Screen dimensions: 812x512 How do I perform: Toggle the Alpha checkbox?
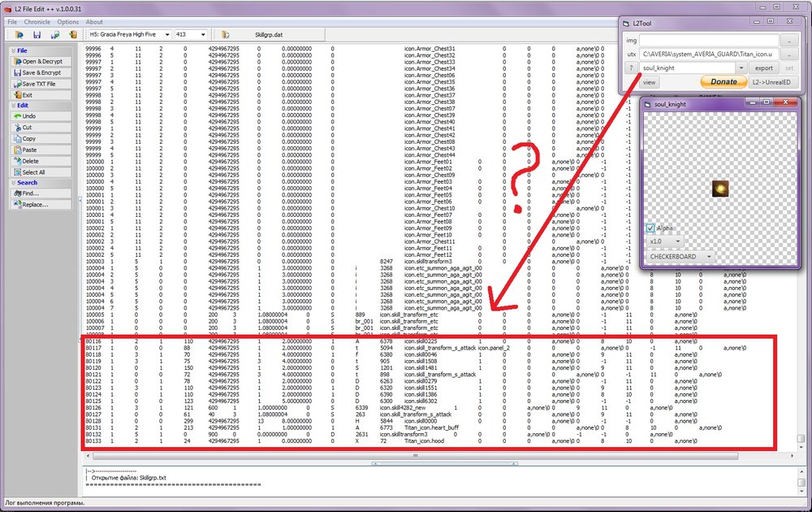(652, 228)
